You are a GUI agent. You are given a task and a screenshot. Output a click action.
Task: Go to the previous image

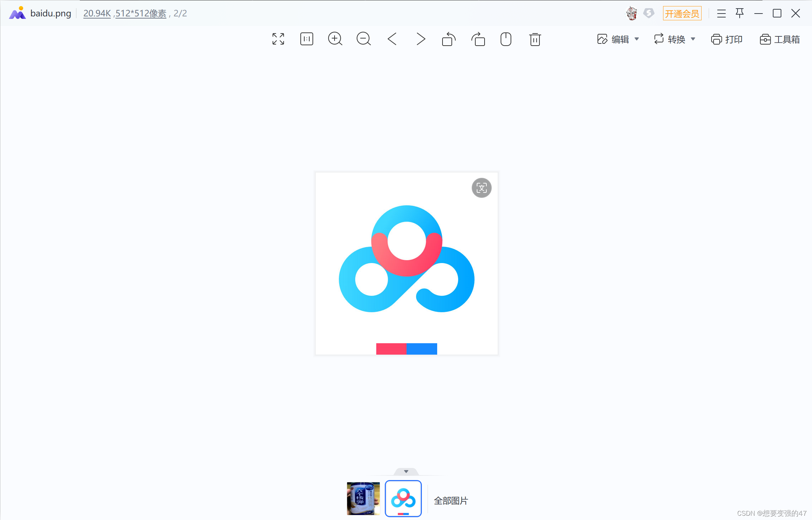tap(392, 39)
